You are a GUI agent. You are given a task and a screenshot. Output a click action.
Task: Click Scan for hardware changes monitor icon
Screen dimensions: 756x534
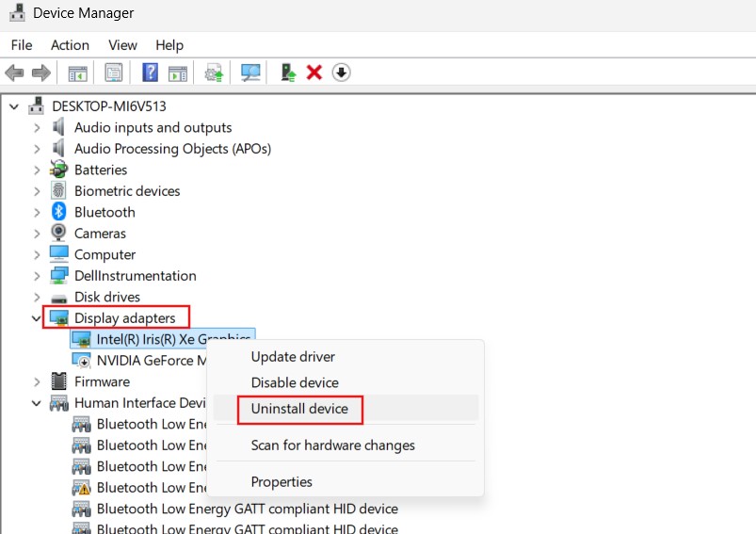[x=250, y=73]
